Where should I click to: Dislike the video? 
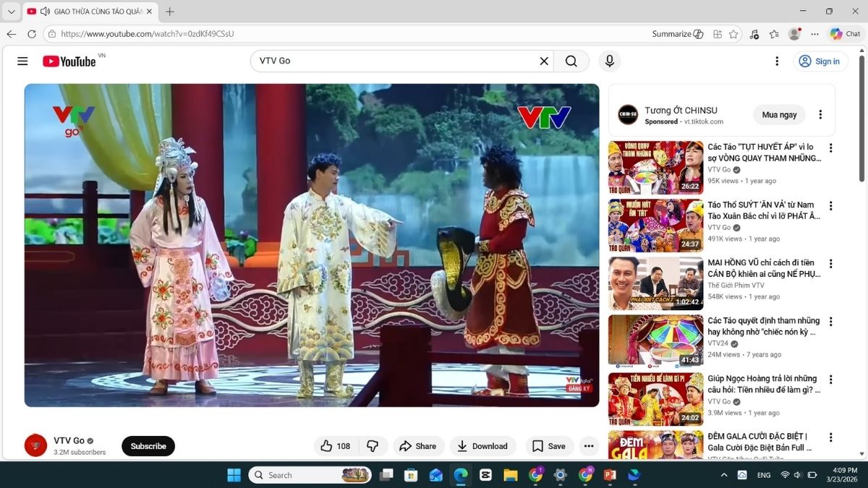click(x=373, y=446)
